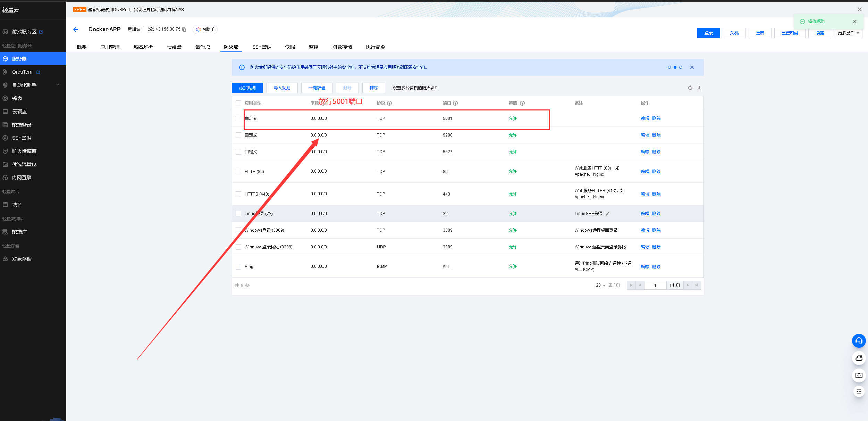This screenshot has height=421, width=868.
Task: Click the port column info icon
Action: coord(455,103)
